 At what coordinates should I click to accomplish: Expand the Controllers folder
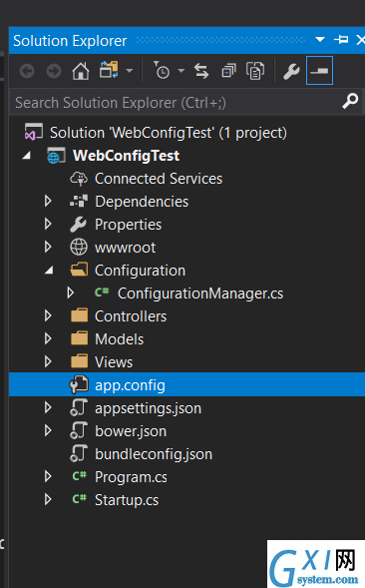coord(48,316)
